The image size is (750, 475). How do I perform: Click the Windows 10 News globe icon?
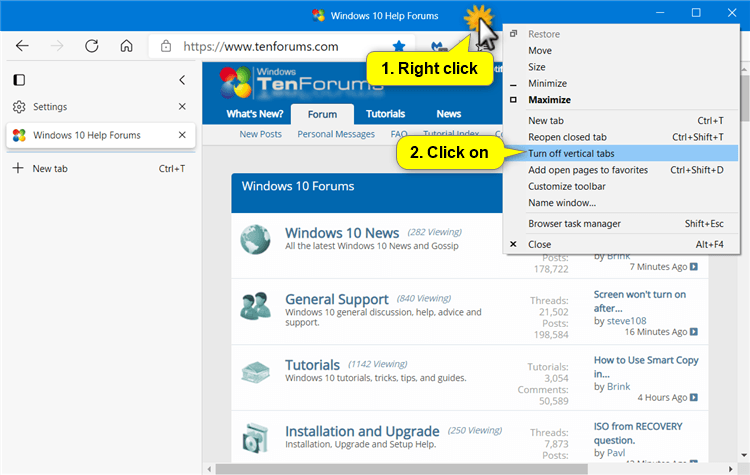[255, 240]
